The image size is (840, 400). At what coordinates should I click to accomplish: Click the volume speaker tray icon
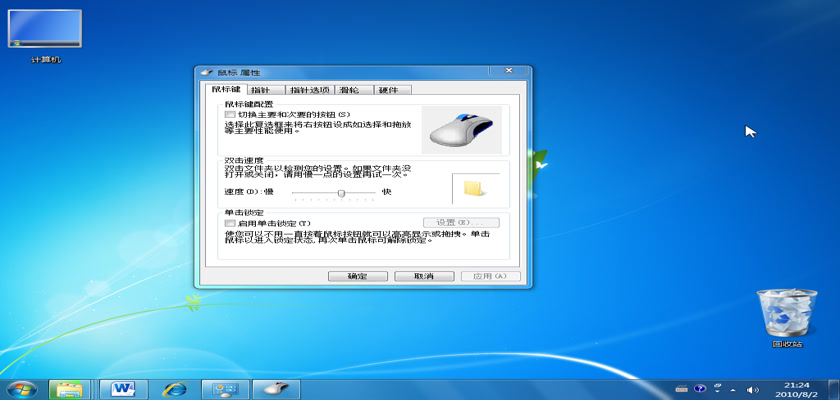click(x=754, y=388)
